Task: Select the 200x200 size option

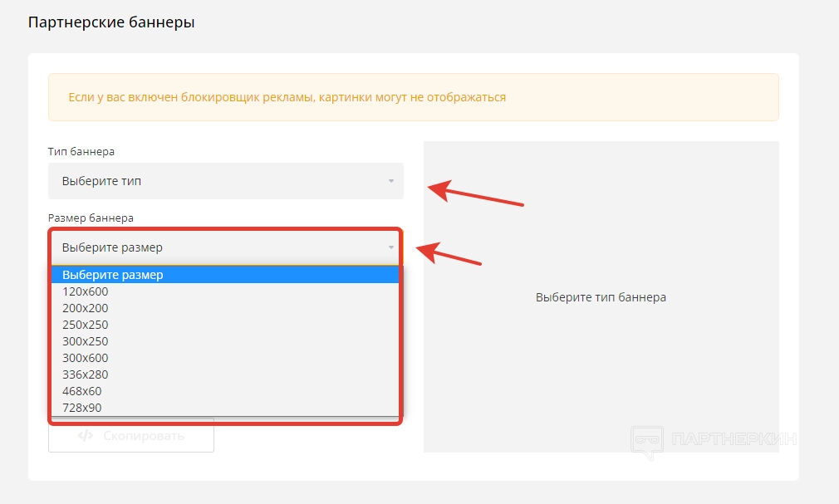Action: pyautogui.click(x=86, y=308)
